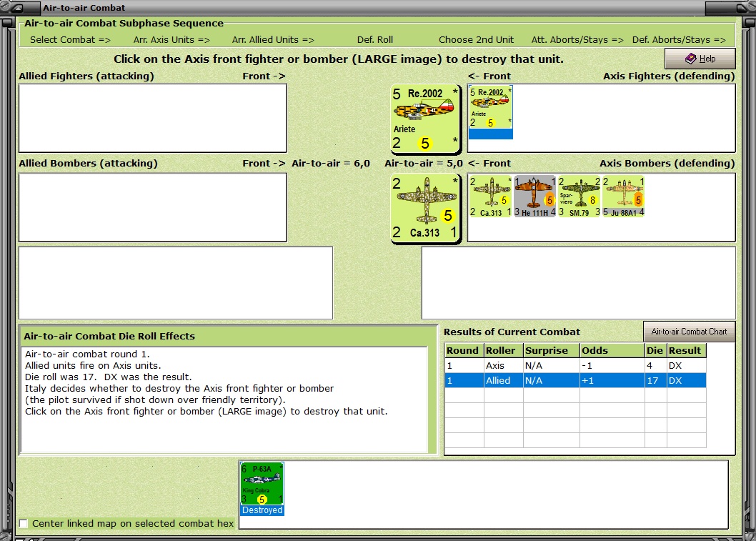Click the 'Def. Aborts/Stays =>' subphase step
Image resolution: width=756 pixels, height=541 pixels.
click(x=679, y=40)
